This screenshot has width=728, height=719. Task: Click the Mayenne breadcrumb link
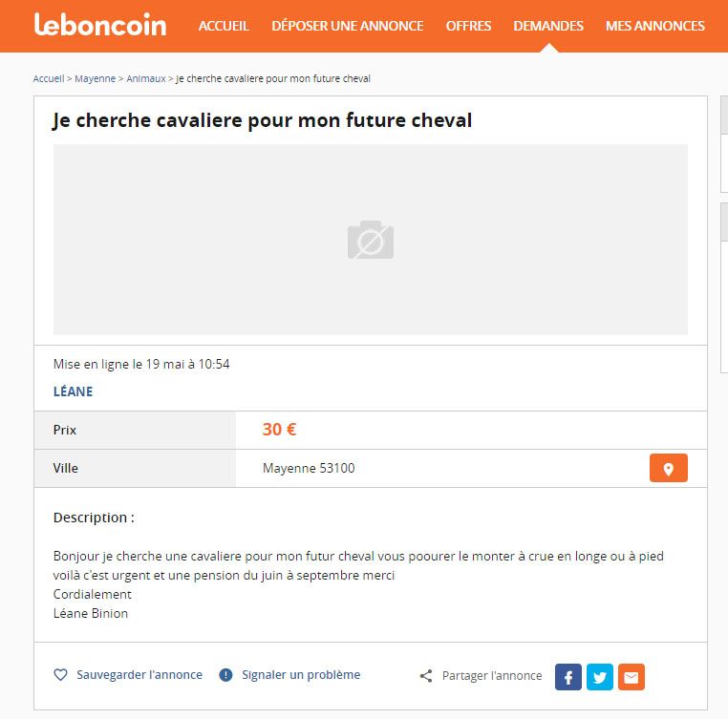pyautogui.click(x=95, y=78)
